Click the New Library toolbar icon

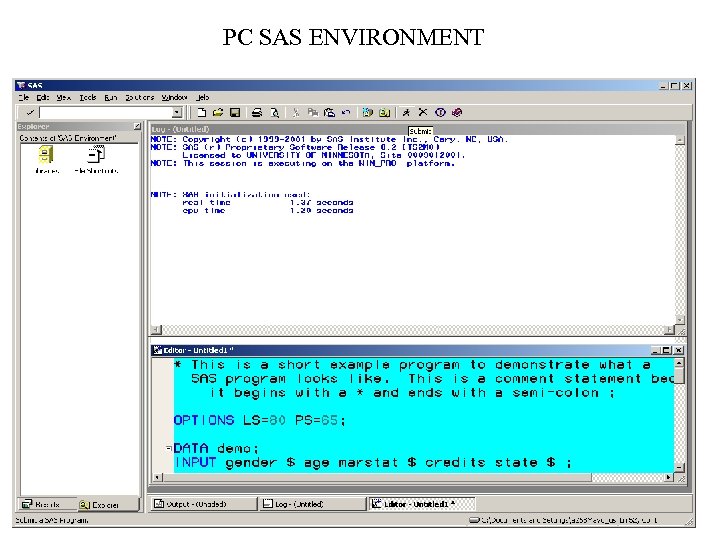pyautogui.click(x=367, y=112)
